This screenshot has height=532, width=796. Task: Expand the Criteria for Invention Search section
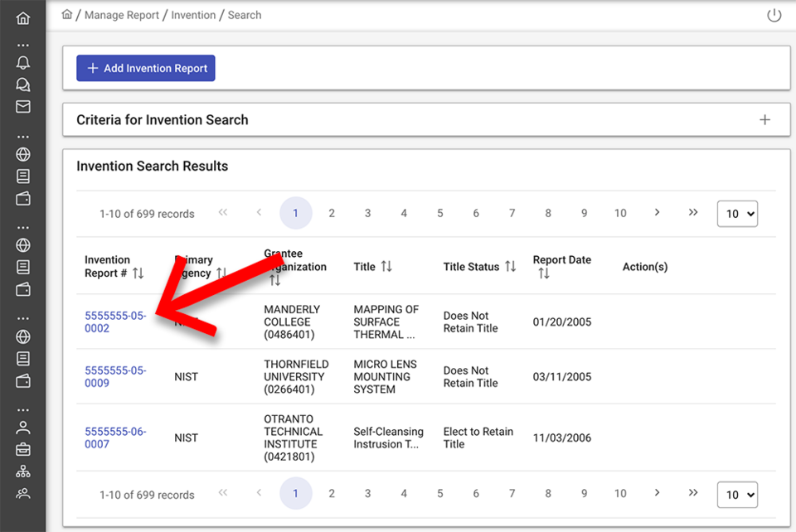click(764, 119)
